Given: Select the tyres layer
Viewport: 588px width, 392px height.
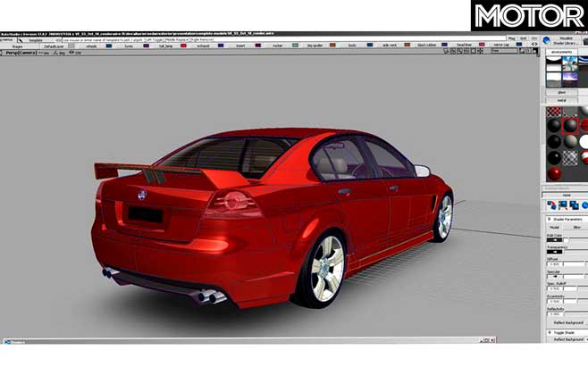Looking at the screenshot, I should [129, 46].
